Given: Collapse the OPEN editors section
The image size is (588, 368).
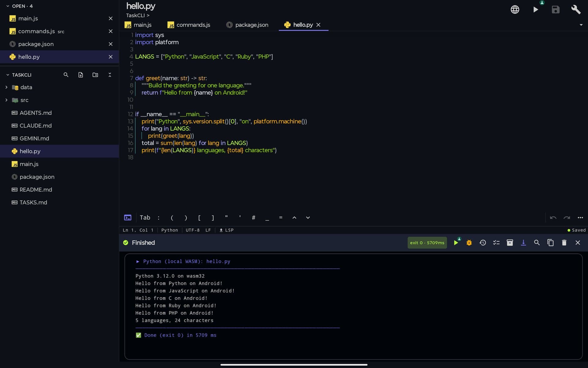Looking at the screenshot, I should point(8,6).
